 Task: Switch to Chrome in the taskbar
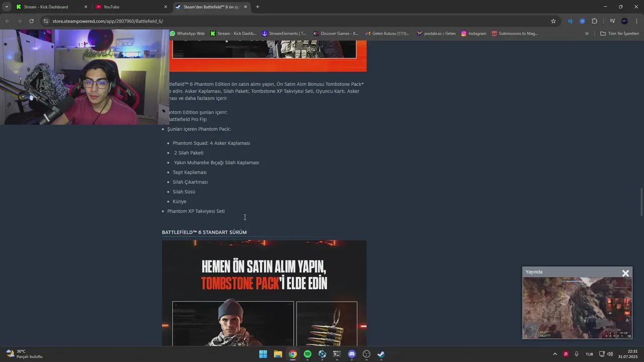[x=292, y=354]
